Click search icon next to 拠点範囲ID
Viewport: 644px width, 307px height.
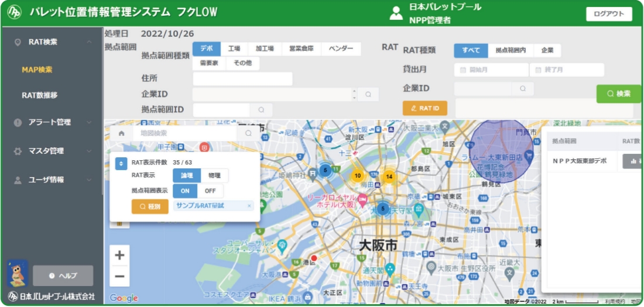(x=261, y=110)
